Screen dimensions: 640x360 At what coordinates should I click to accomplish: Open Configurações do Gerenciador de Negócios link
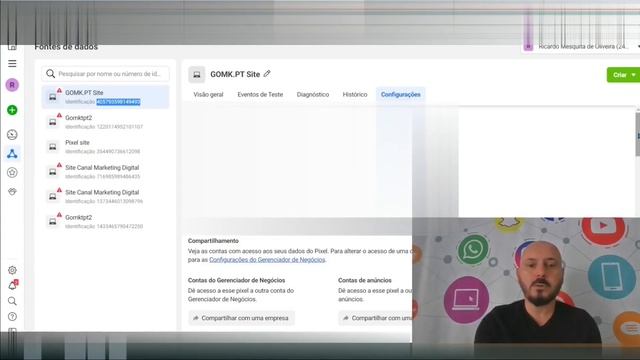pyautogui.click(x=267, y=260)
